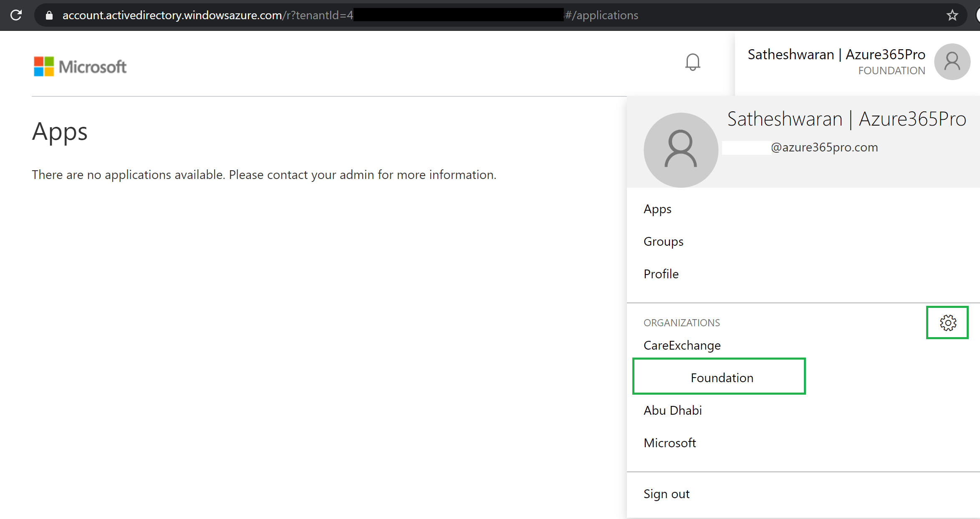This screenshot has height=519, width=980.
Task: Click the Apps page heading
Action: pyautogui.click(x=60, y=132)
